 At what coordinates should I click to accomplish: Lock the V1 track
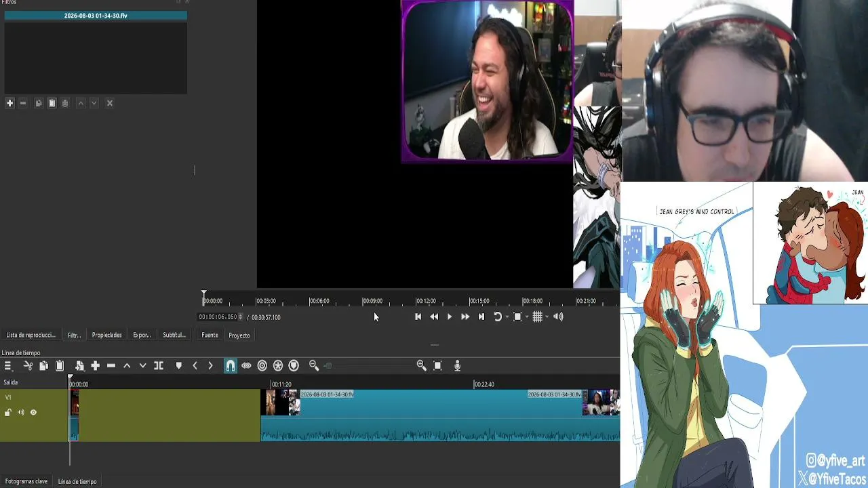(x=8, y=412)
